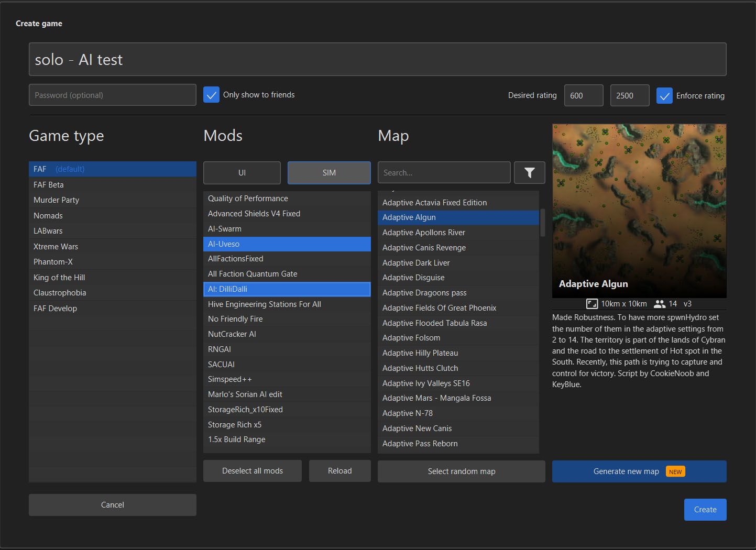
Task: Choose Murder Party game type
Action: 113,200
